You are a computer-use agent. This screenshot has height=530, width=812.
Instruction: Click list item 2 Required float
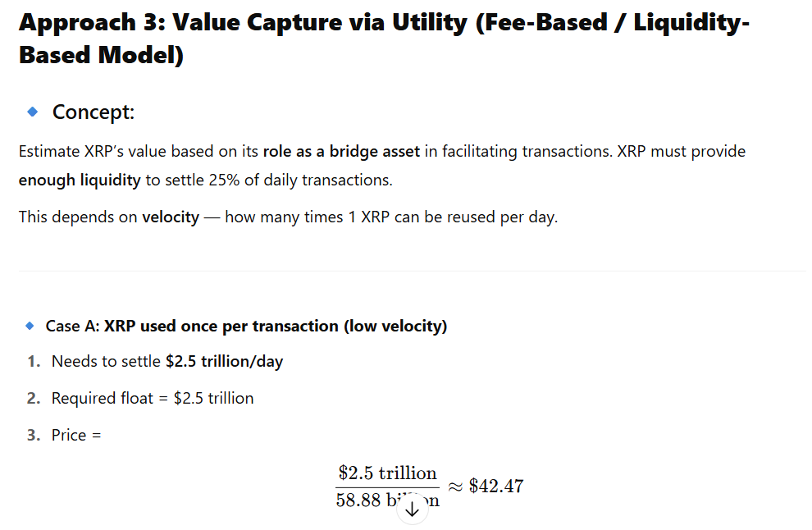click(x=153, y=399)
